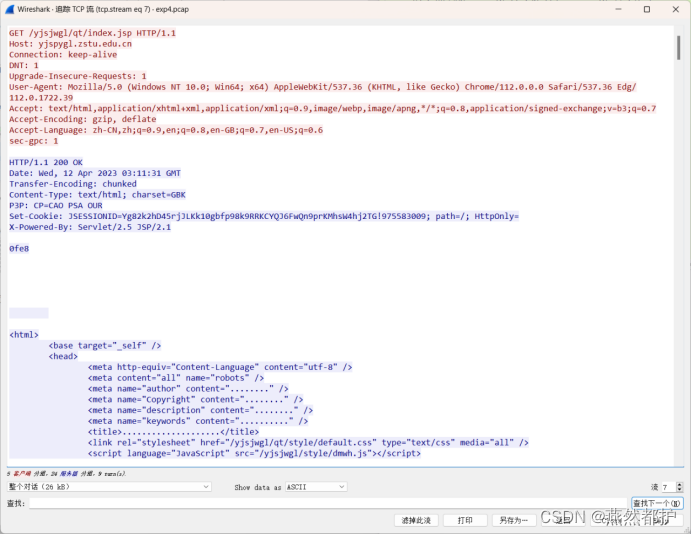Click the DNT: 1 header line
Image resolution: width=691 pixels, height=535 pixels.
coord(24,65)
